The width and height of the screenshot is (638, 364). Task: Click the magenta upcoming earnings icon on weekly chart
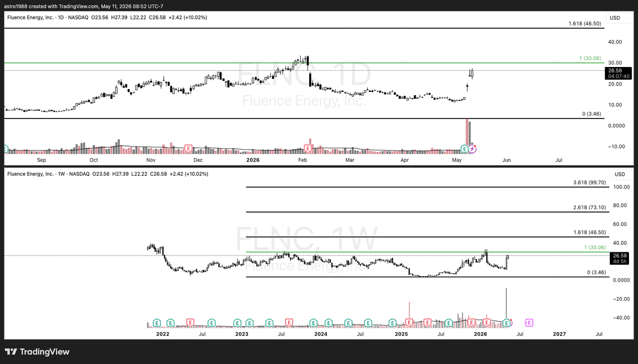[528, 323]
